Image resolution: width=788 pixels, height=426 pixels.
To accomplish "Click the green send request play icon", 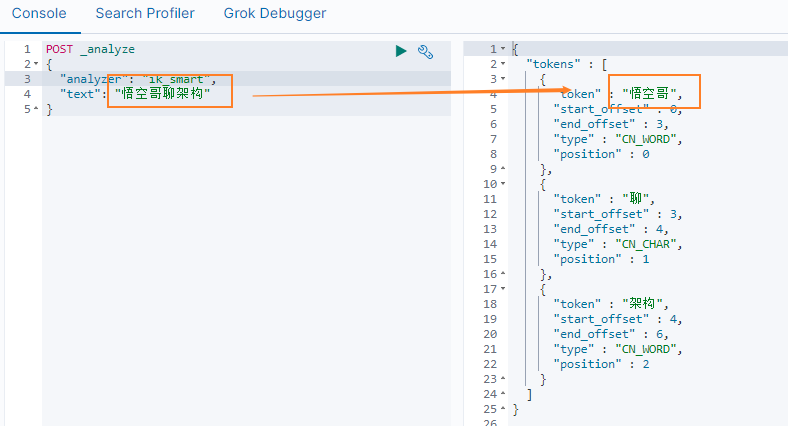I will [x=401, y=51].
